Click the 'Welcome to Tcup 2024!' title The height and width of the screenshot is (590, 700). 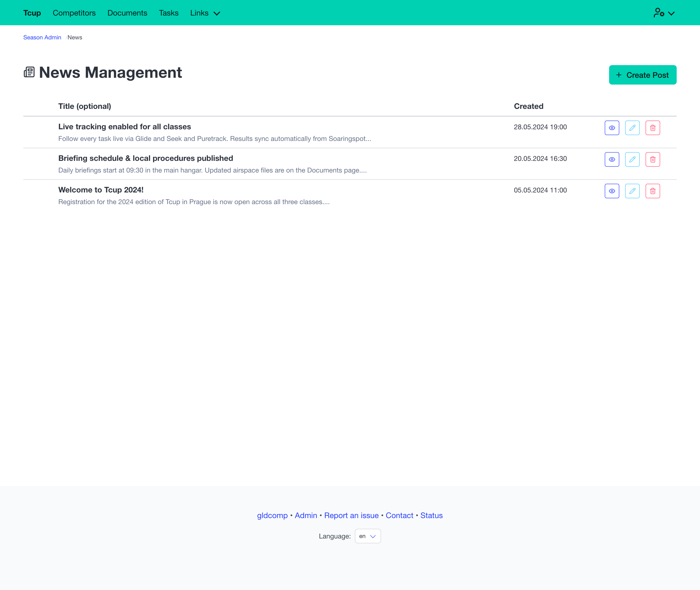pos(101,190)
